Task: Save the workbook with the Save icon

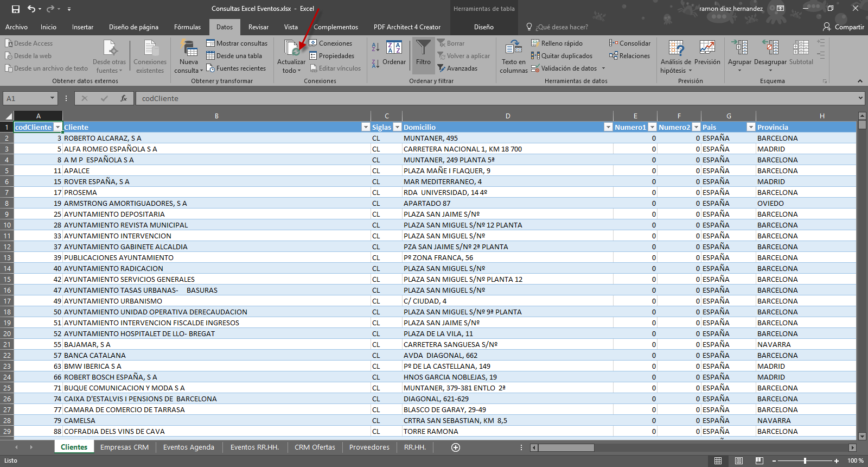Action: 15,9
